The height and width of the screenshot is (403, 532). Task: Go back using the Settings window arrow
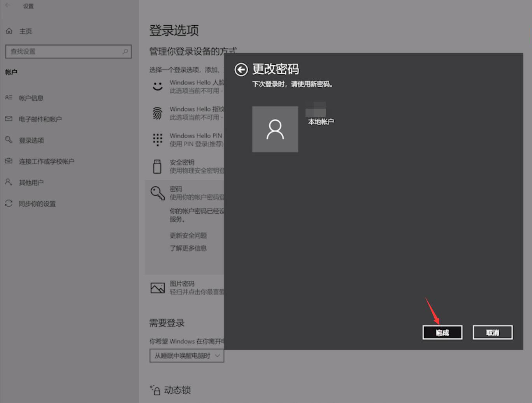point(8,5)
